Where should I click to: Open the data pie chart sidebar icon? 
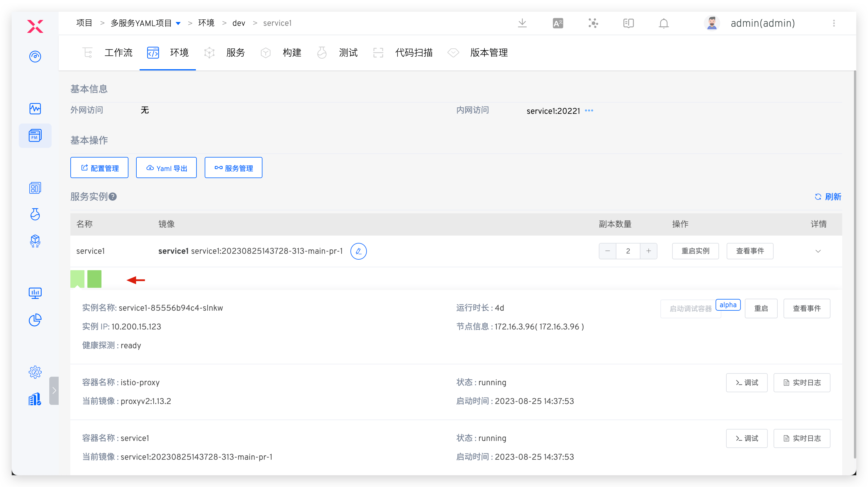35,320
